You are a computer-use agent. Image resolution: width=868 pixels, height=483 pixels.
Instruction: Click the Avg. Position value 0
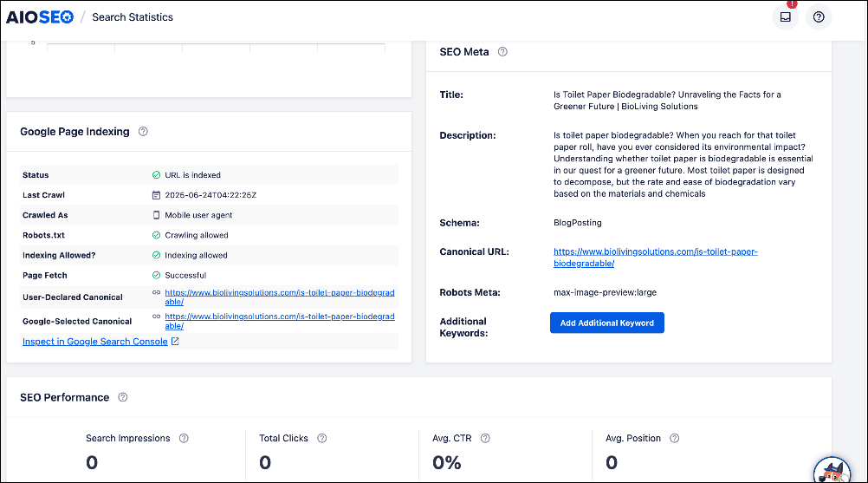click(x=612, y=462)
